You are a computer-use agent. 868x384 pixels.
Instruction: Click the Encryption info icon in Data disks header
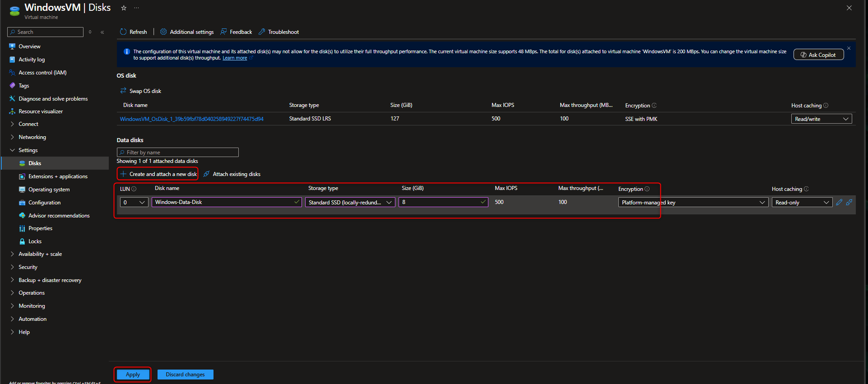click(x=647, y=189)
